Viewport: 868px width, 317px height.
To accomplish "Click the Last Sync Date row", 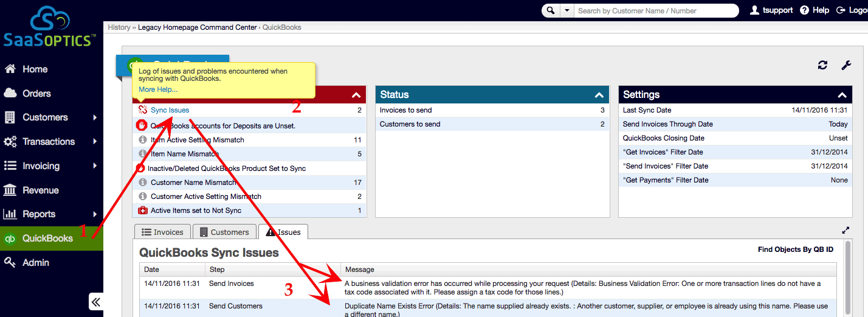I will click(x=735, y=110).
